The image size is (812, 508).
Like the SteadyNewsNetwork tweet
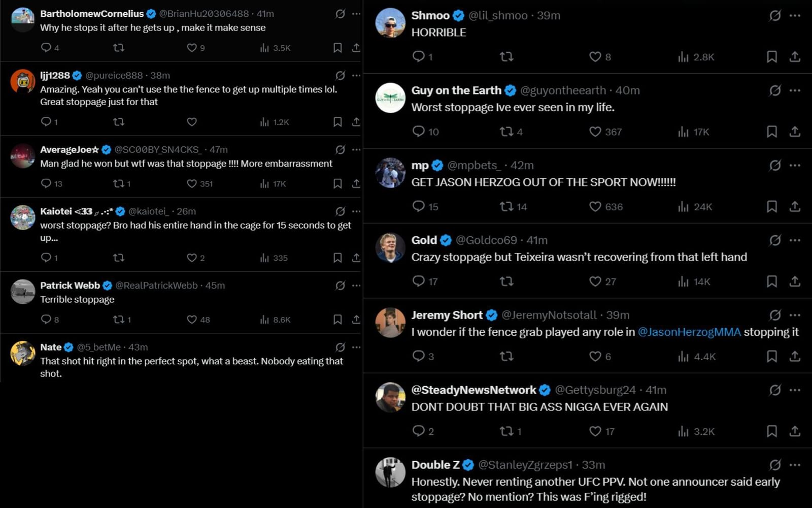[595, 431]
